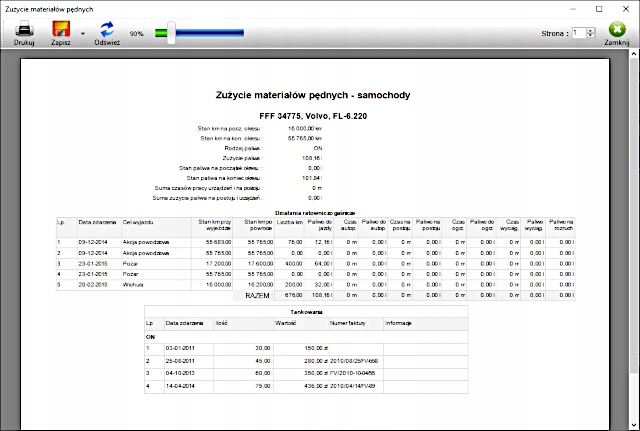This screenshot has width=640, height=431.
Task: Expand the Zapisz dropdown arrow
Action: tap(82, 35)
